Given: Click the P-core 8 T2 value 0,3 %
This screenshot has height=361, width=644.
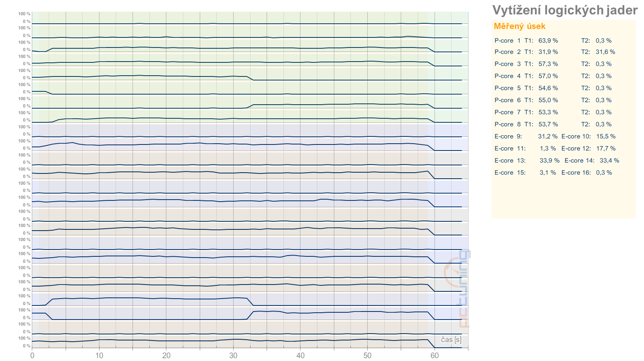Looking at the screenshot, I should tap(603, 124).
